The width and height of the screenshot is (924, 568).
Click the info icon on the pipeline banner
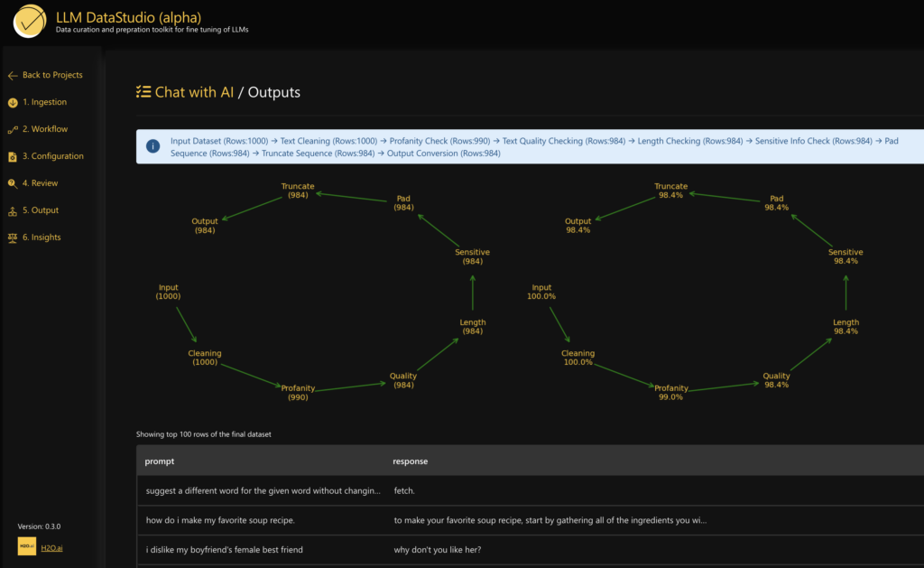point(152,145)
